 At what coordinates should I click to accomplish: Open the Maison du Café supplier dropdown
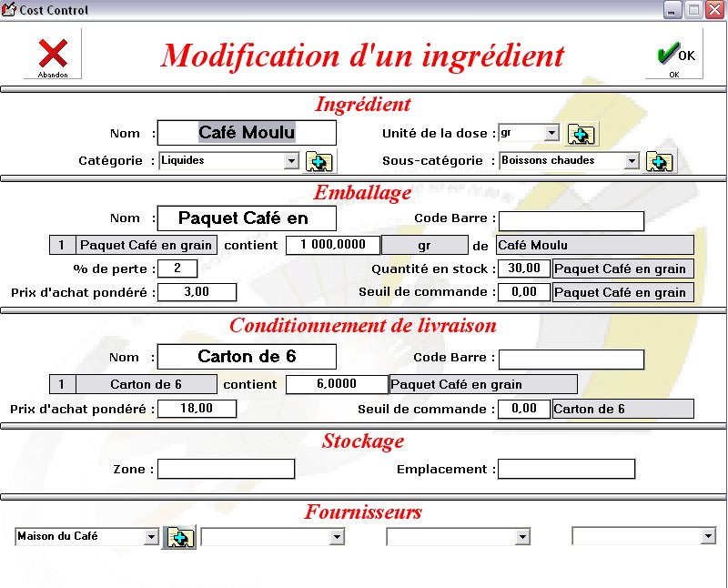(151, 538)
